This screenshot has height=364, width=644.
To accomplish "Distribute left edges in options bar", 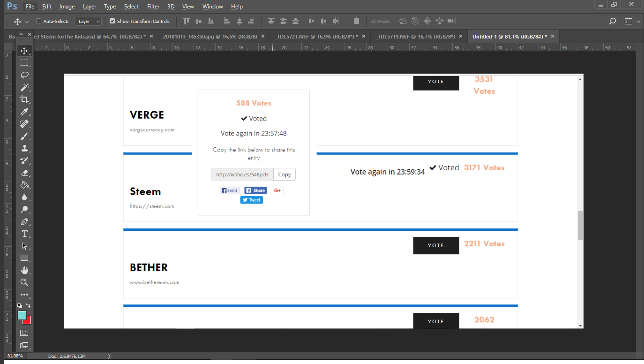I will pyautogui.click(x=312, y=21).
